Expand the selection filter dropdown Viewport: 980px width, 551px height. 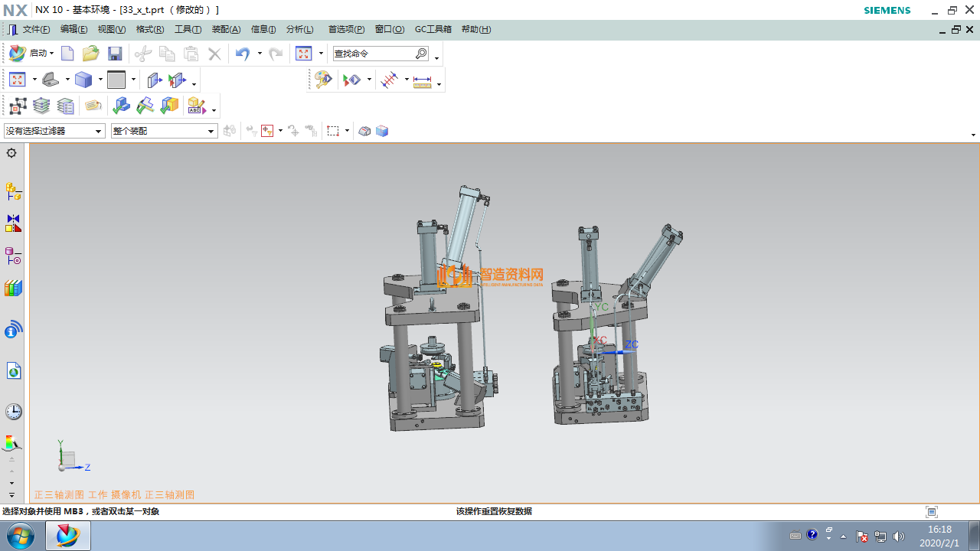[98, 132]
